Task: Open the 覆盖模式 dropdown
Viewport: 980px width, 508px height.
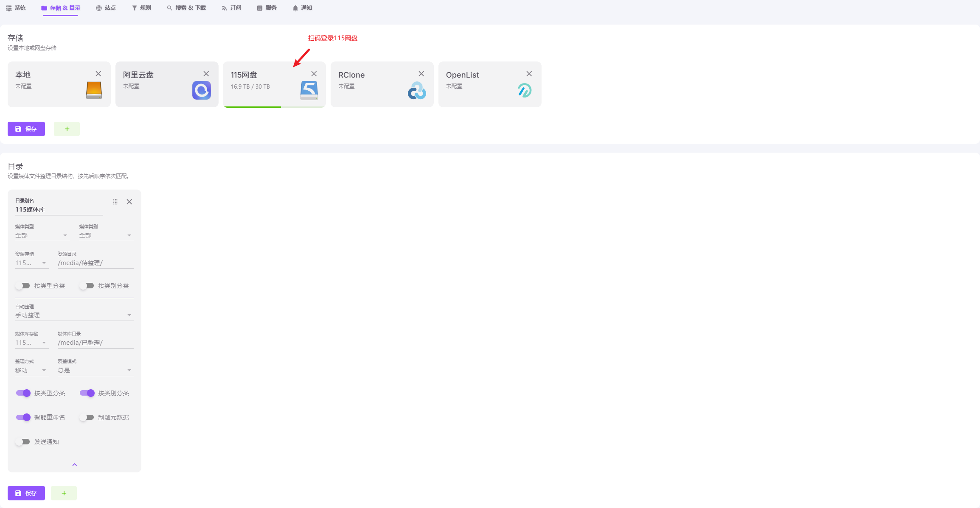Action: (95, 370)
